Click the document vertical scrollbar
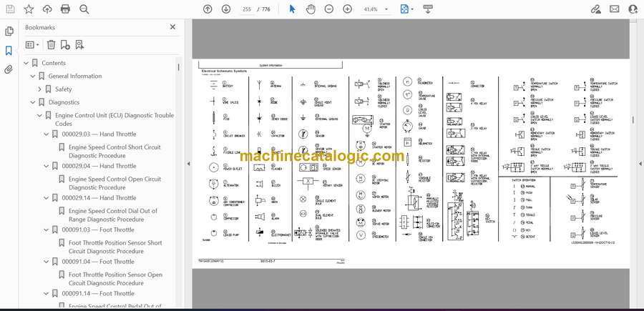The height and width of the screenshot is (311, 644). pyautogui.click(x=633, y=120)
